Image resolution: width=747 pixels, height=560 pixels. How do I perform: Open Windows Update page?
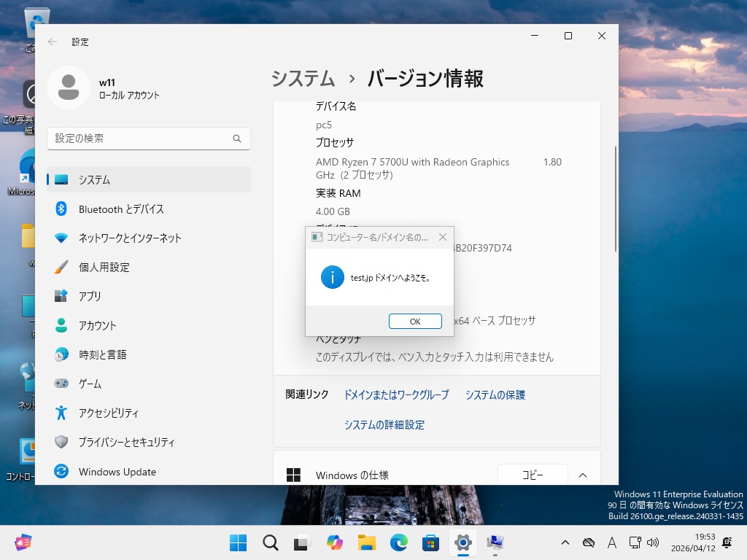point(117,472)
